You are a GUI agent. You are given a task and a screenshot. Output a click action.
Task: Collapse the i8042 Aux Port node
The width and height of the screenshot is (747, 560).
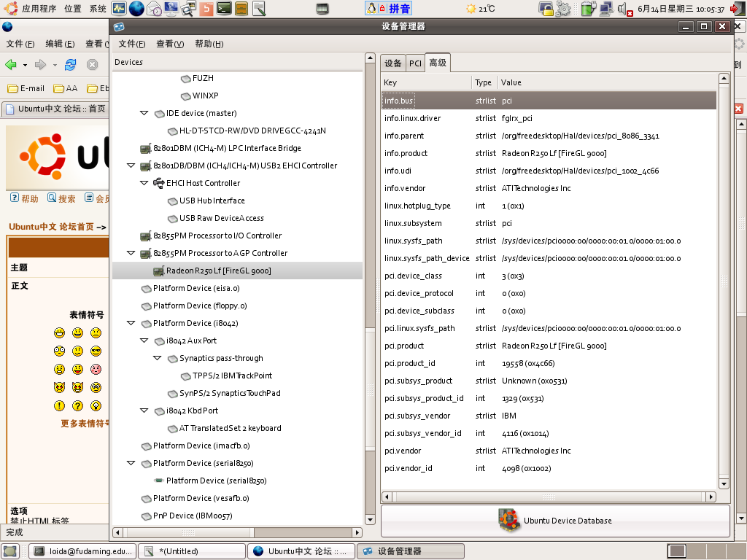[144, 341]
